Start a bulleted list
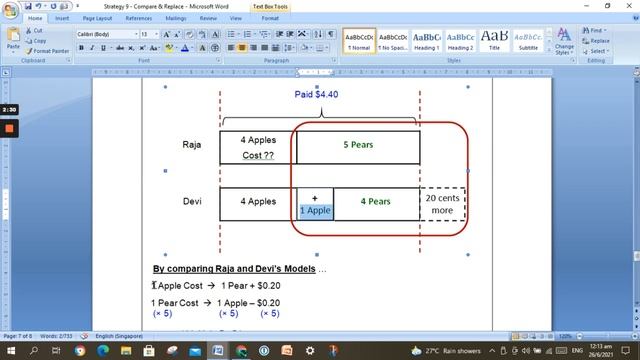 click(x=231, y=34)
